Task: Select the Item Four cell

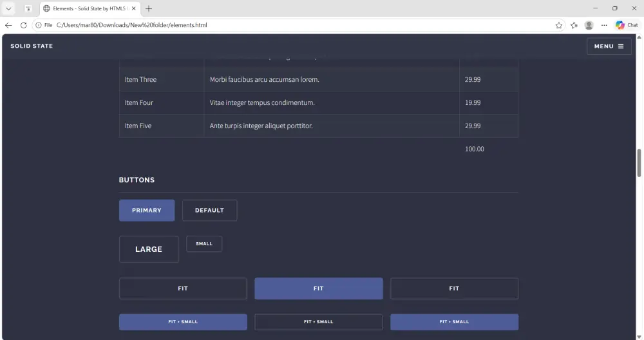Action: coord(162,102)
